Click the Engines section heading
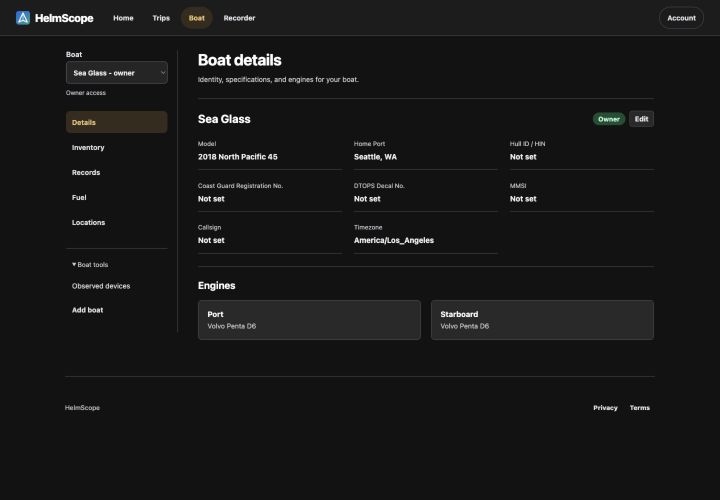720x500 pixels. (x=216, y=286)
